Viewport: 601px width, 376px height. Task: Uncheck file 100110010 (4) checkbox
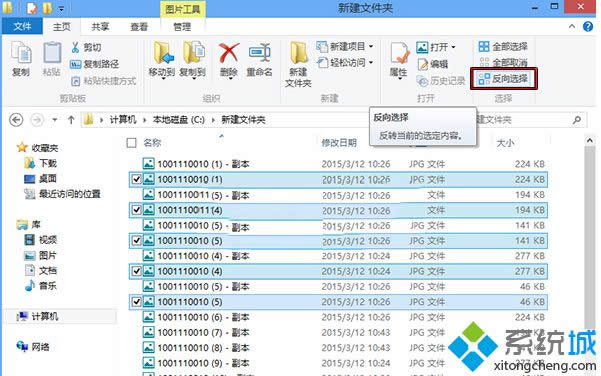click(x=136, y=271)
